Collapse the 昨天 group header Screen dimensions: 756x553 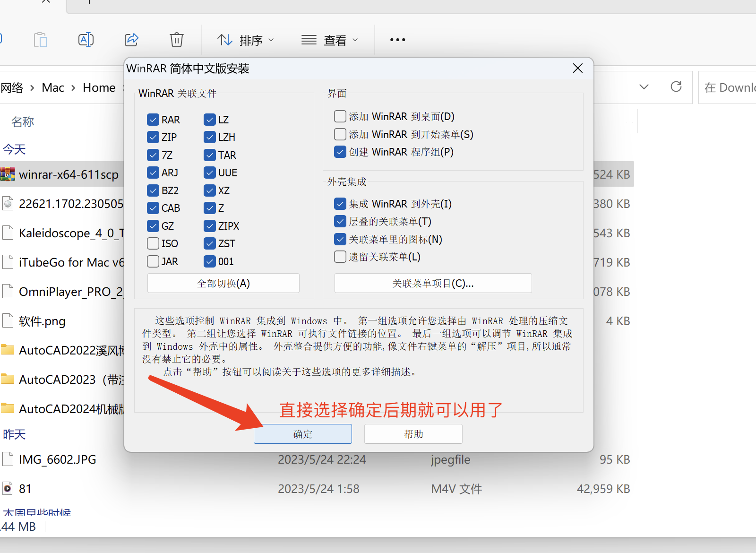click(x=14, y=434)
